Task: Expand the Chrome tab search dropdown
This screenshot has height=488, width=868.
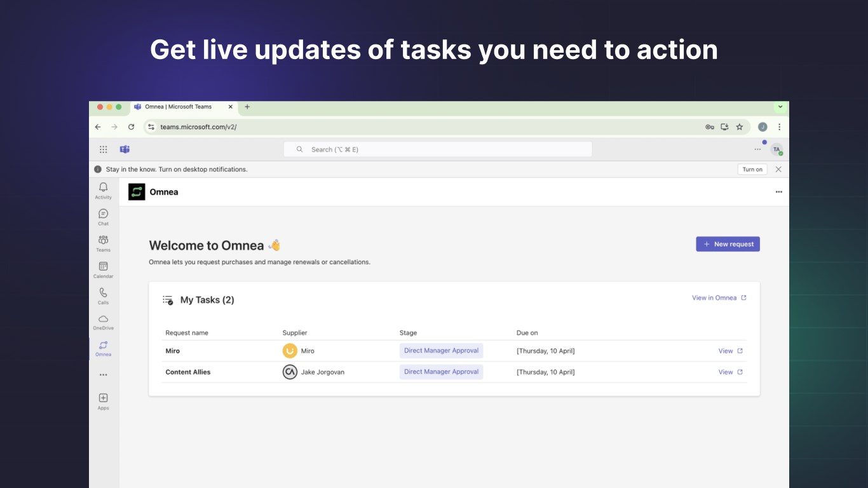Action: (780, 107)
